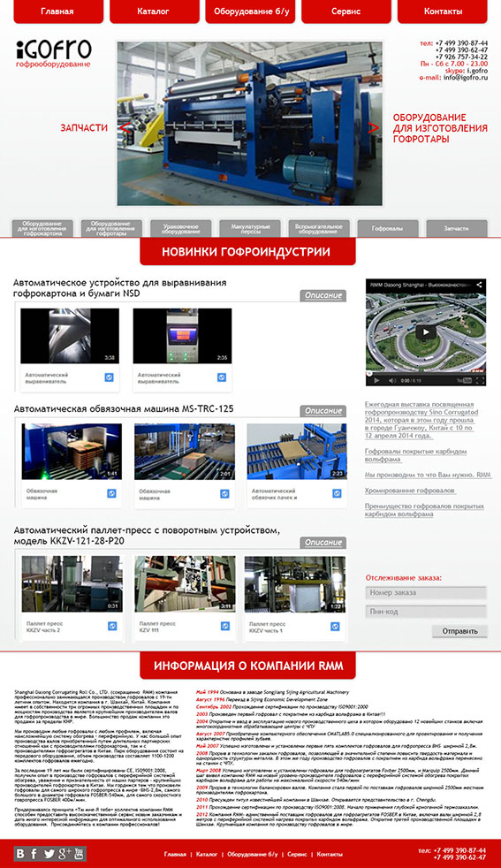
Task: Select Гофровалы tab
Action: tap(388, 229)
